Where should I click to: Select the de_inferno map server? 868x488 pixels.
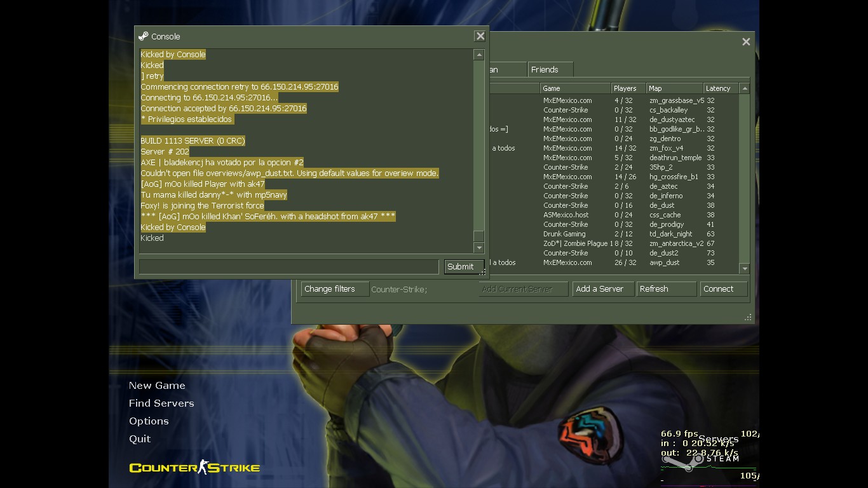pyautogui.click(x=666, y=196)
